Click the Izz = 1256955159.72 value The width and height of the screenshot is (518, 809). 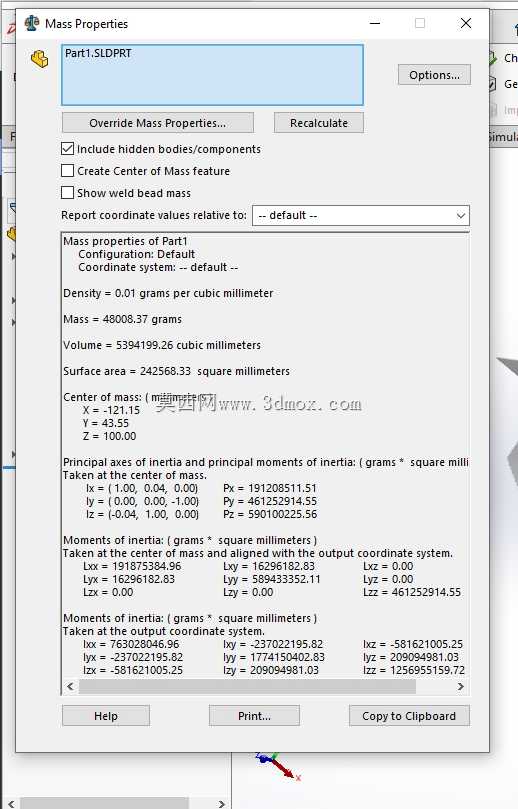point(414,670)
